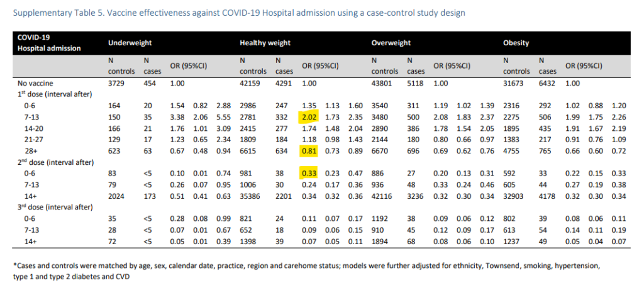Select the 3rd dose (interval after) row label
644x302 pixels.
click(x=56, y=208)
